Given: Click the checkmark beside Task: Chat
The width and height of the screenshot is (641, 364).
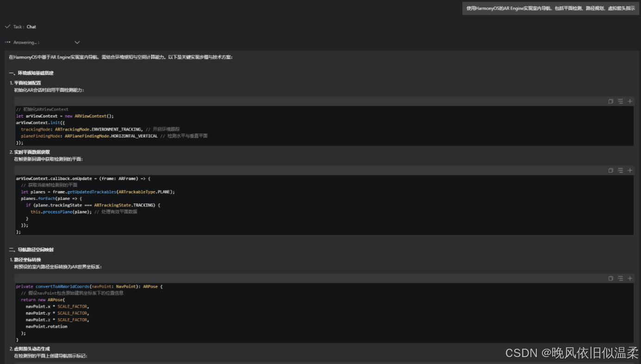Looking at the screenshot, I should 7,26.
